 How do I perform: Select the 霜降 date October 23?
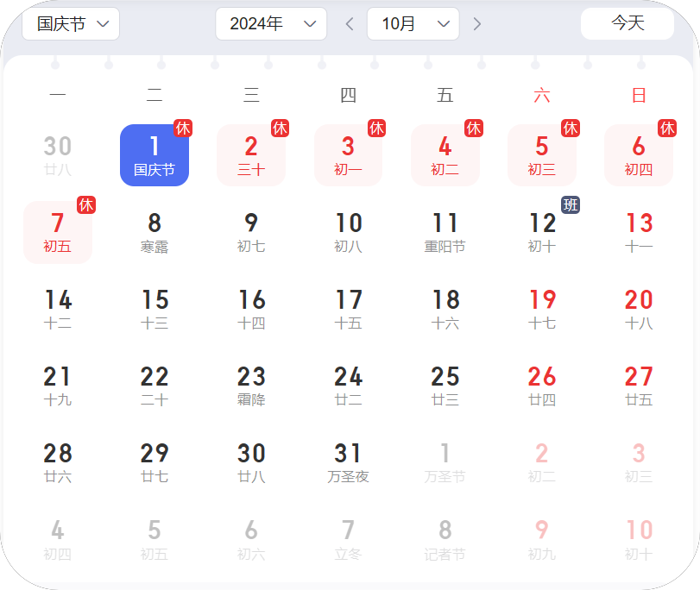pyautogui.click(x=251, y=385)
